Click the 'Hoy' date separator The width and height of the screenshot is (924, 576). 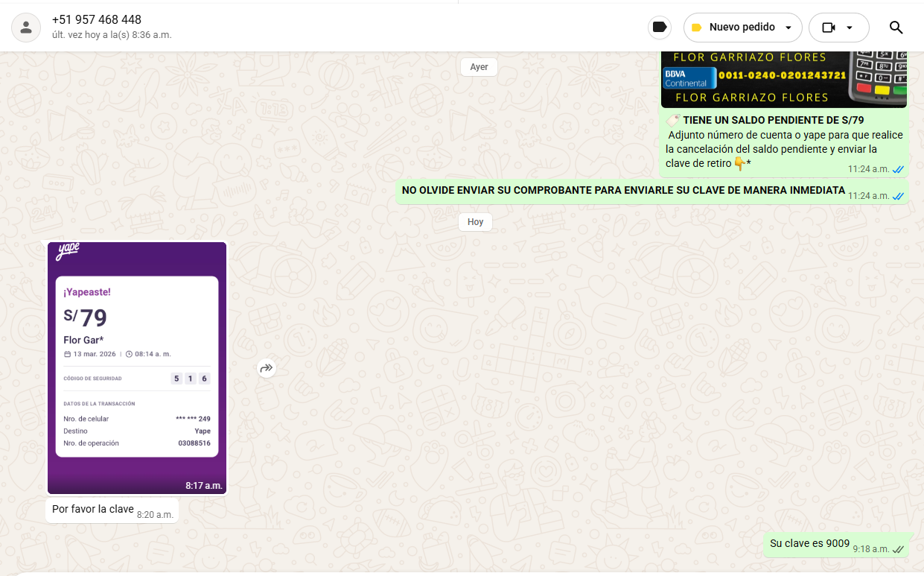coord(475,222)
